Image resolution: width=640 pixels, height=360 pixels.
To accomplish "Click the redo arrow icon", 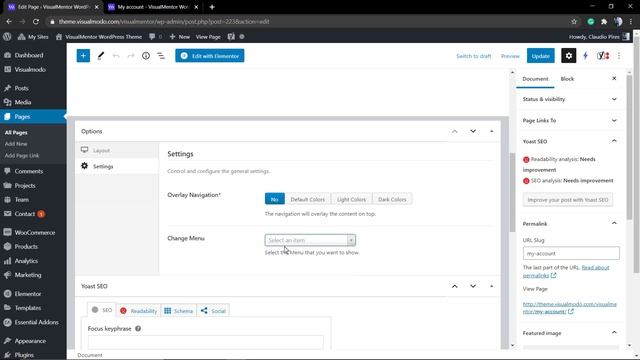I will (x=131, y=56).
